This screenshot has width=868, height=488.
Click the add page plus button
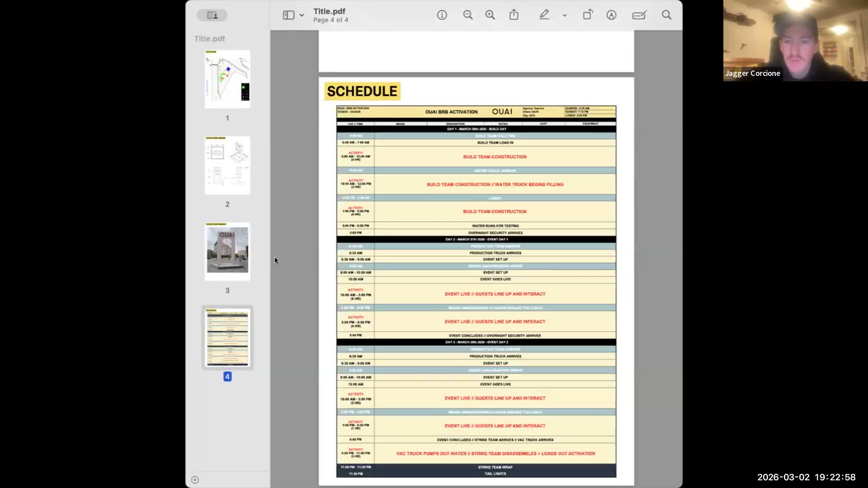pos(195,480)
